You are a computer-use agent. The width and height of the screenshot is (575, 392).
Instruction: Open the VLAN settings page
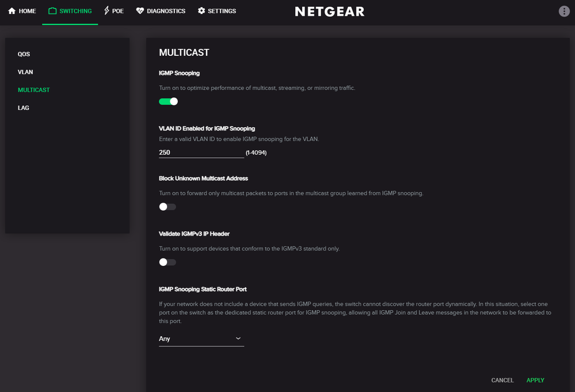tap(25, 72)
